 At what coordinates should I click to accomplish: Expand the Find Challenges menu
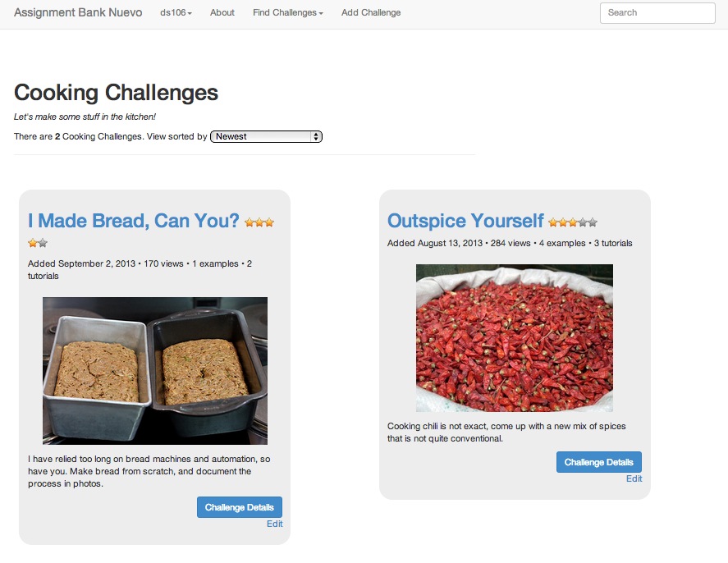click(x=288, y=12)
